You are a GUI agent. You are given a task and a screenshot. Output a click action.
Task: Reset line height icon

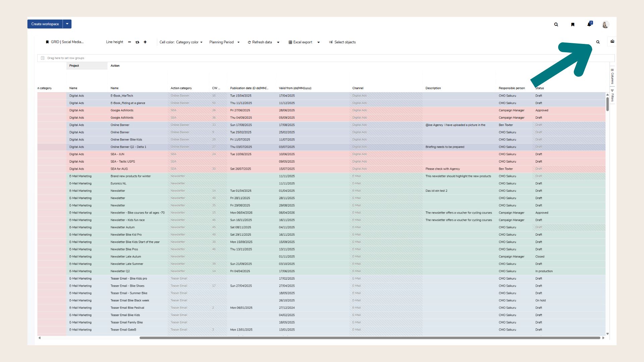point(137,42)
